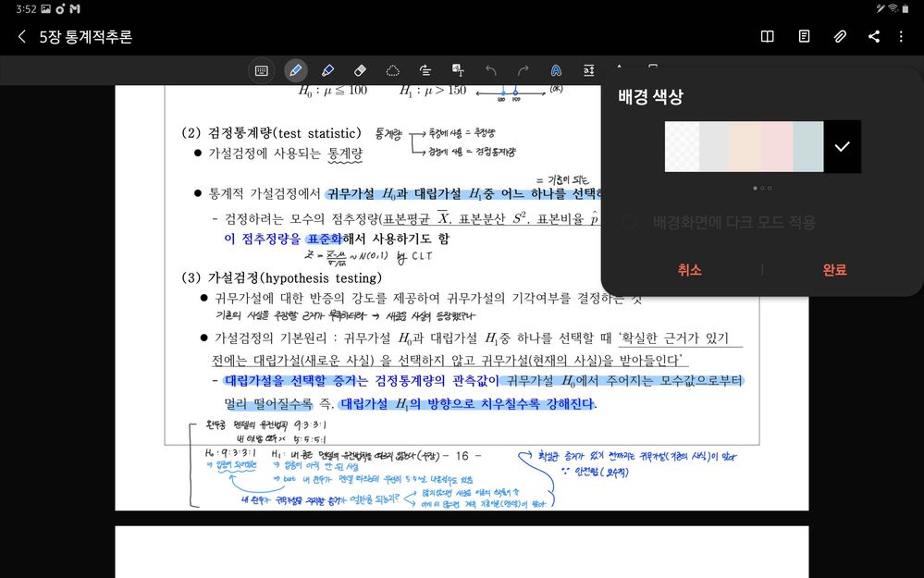Viewport: 924px width, 578px height.
Task: Choose the light gray background swatch
Action: 714,147
